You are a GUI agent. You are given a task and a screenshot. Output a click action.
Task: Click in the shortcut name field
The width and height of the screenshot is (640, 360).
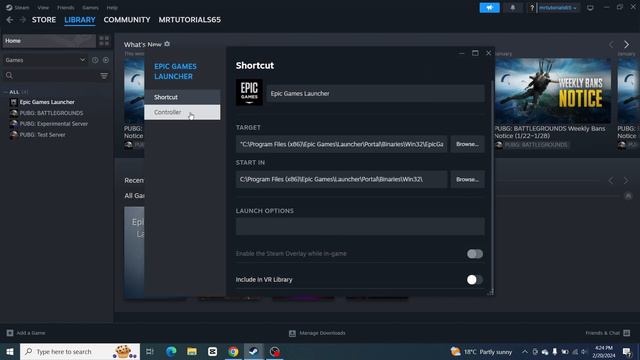[376, 93]
